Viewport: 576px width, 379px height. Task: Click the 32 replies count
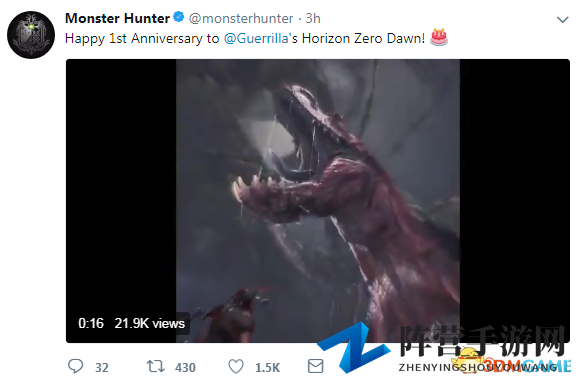[102, 368]
